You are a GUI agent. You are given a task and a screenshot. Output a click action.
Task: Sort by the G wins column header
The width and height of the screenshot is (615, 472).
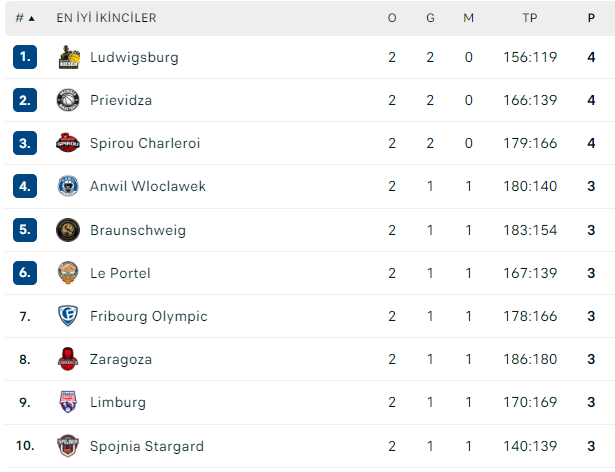pyautogui.click(x=430, y=18)
